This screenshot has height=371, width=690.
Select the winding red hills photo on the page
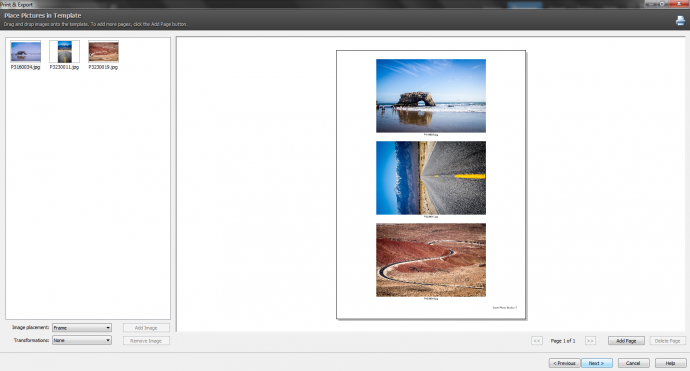pyautogui.click(x=431, y=260)
